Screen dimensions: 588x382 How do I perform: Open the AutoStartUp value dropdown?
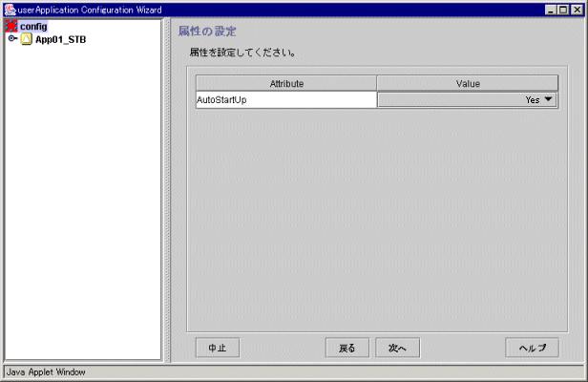click(x=468, y=100)
